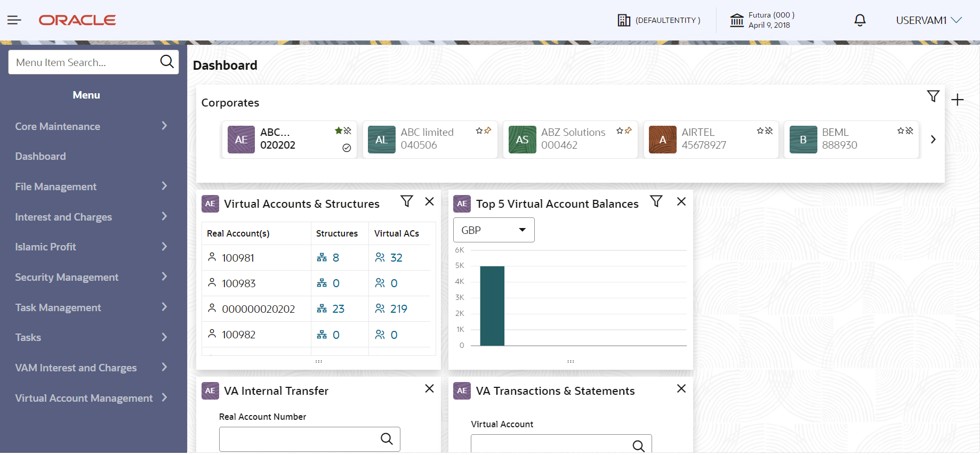Add a widget with plus icon
Screen dimensions: 980x455
tap(958, 100)
